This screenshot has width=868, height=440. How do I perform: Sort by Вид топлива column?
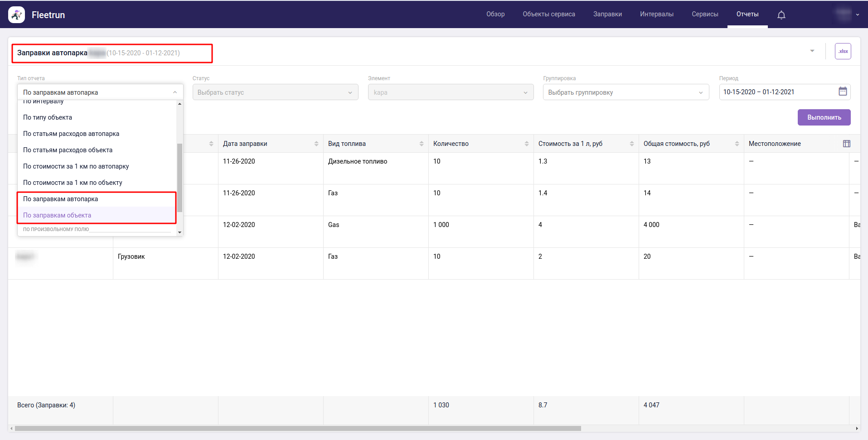[421, 144]
